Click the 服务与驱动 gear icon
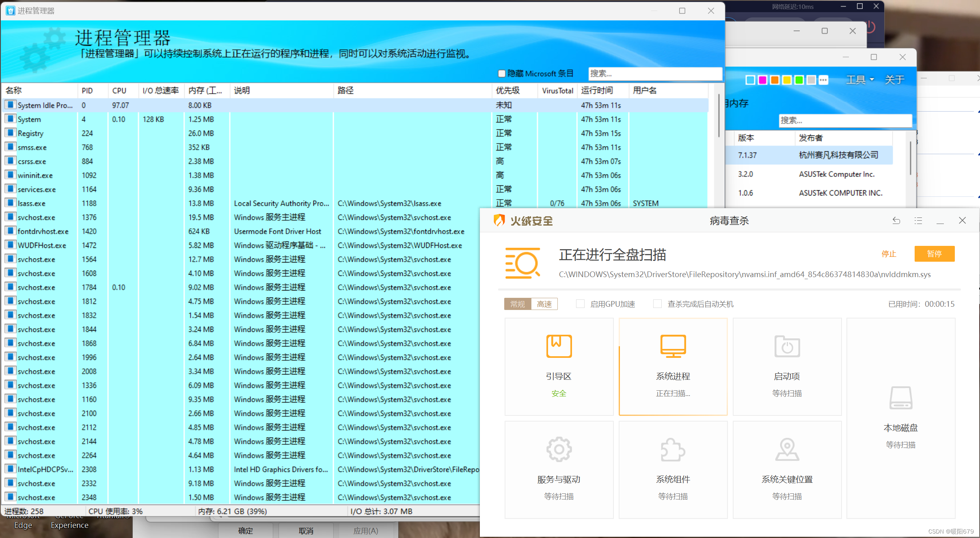Image resolution: width=980 pixels, height=538 pixels. coord(559,449)
